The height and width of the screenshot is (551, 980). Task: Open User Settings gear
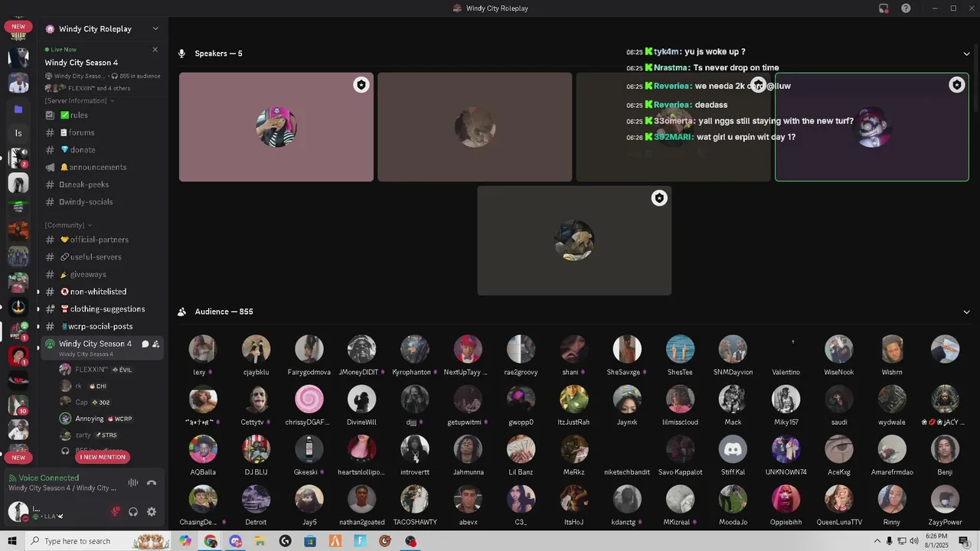point(152,512)
